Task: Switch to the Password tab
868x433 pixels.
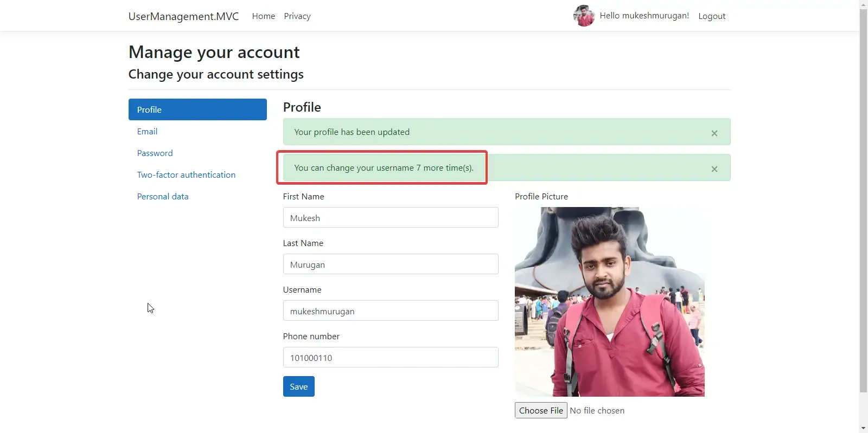Action: [x=155, y=153]
